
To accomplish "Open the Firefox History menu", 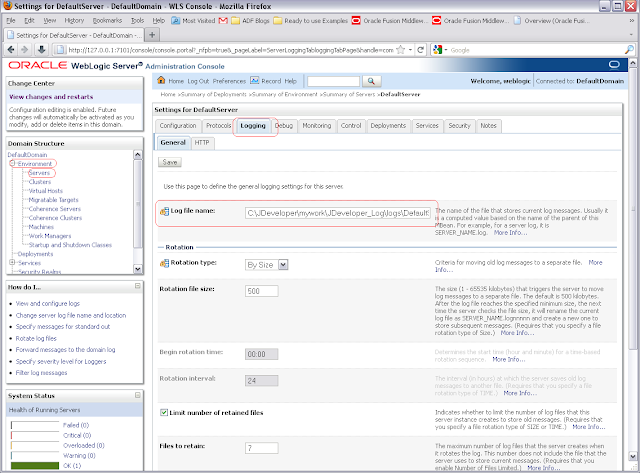I will point(74,20).
